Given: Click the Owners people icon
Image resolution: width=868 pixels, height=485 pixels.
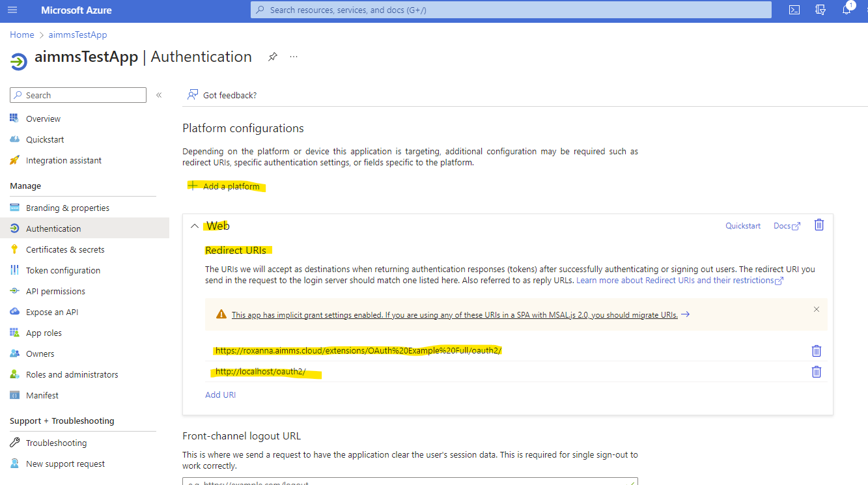Looking at the screenshot, I should pyautogui.click(x=14, y=353).
